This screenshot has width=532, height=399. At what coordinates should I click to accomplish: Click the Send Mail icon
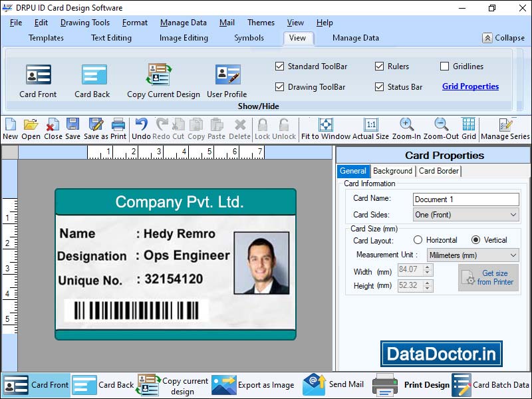point(313,384)
